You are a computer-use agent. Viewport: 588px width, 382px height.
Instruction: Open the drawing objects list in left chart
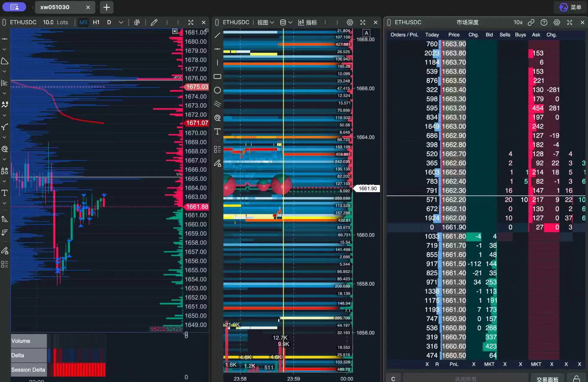pyautogui.click(x=4, y=264)
